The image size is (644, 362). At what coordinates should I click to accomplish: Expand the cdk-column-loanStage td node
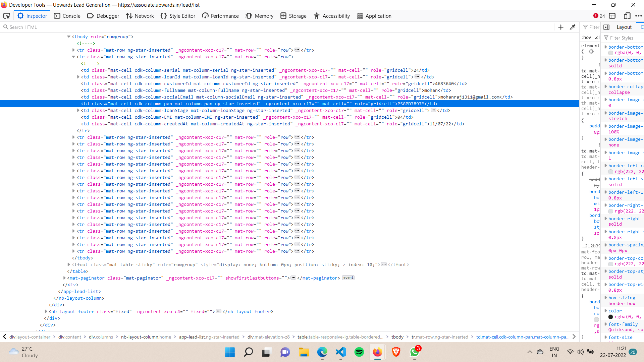[78, 110]
